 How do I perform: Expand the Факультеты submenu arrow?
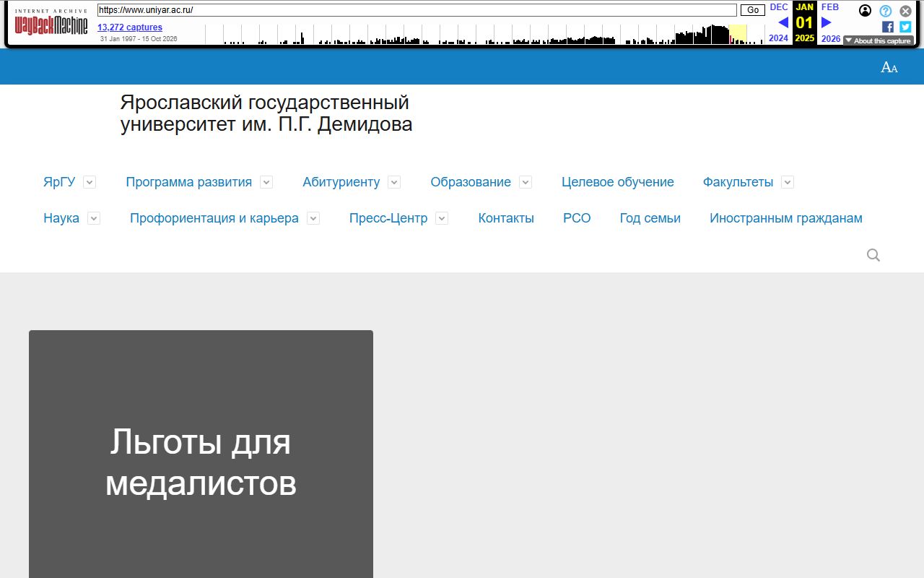point(788,182)
